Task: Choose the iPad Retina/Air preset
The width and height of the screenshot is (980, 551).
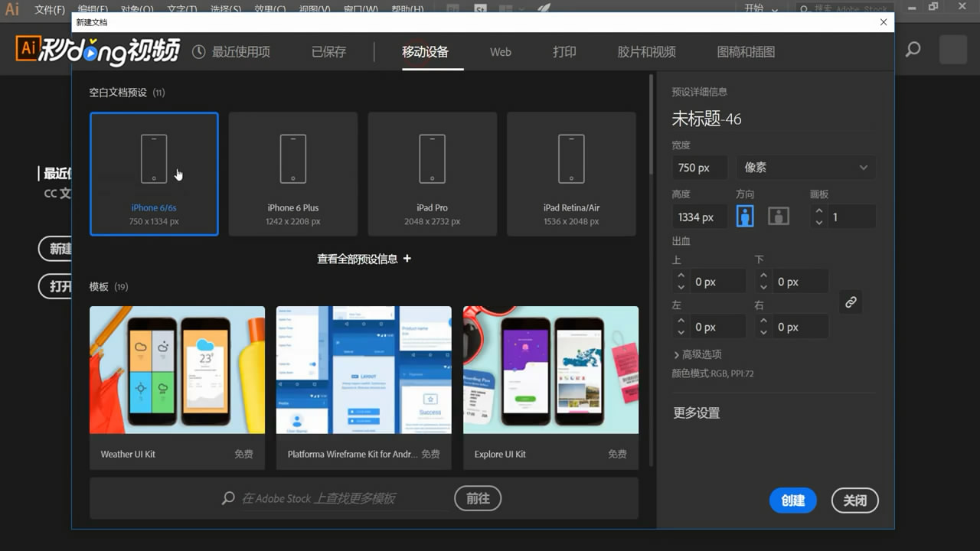Action: [x=571, y=174]
